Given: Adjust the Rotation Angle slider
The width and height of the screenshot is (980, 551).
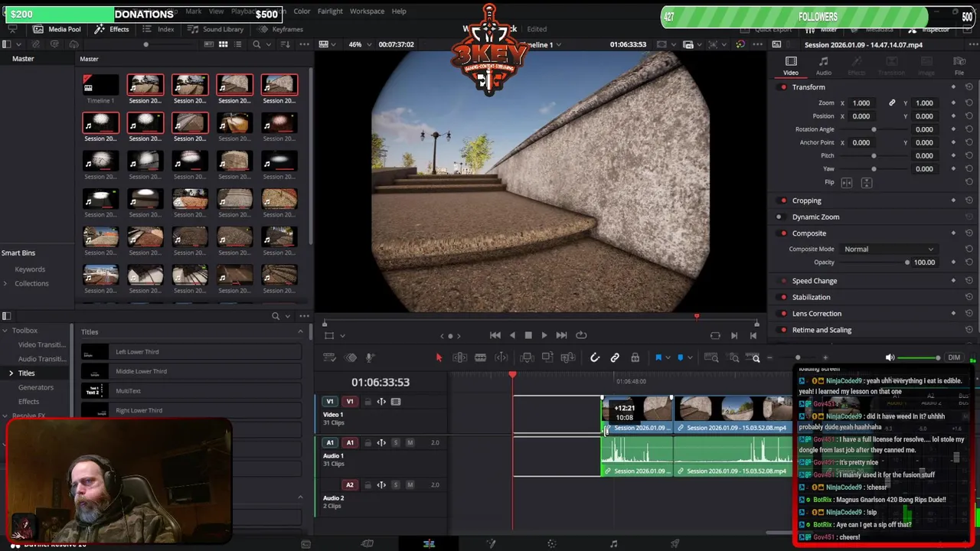Looking at the screenshot, I should click(874, 129).
